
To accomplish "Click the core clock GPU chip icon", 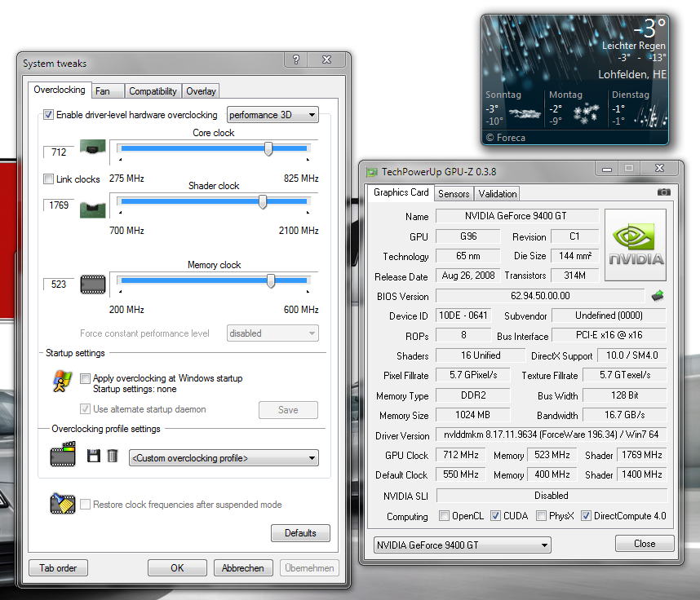I will [93, 147].
